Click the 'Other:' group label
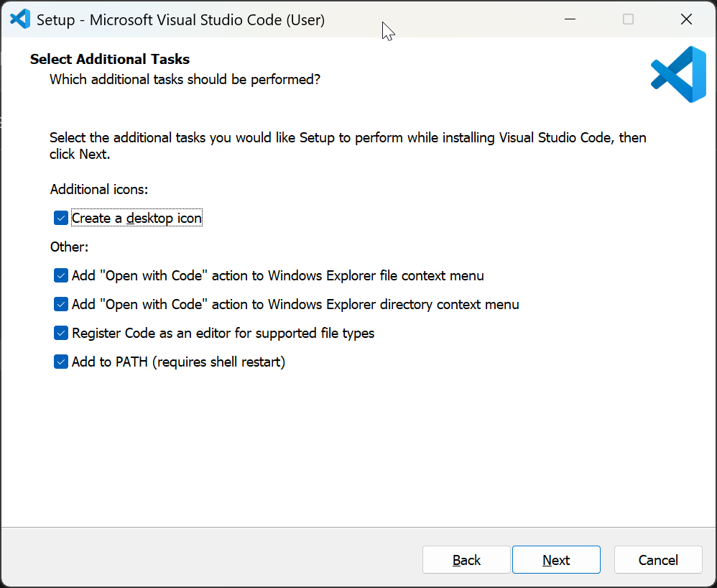 point(69,247)
